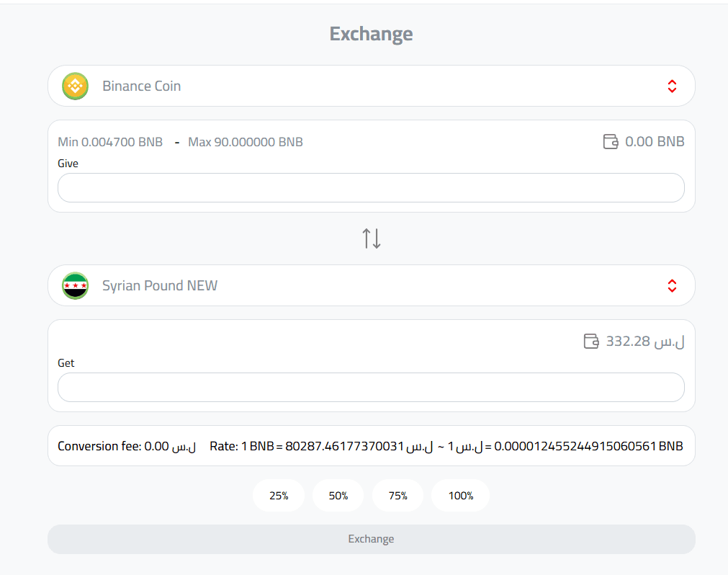The image size is (728, 575).
Task: Click the swap currencies arrows icon
Action: tap(371, 238)
